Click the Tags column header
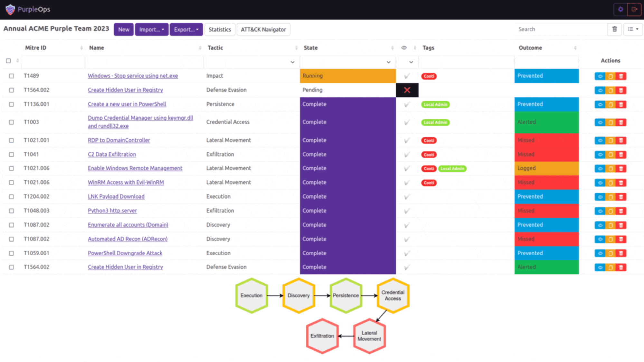The width and height of the screenshot is (644, 362). [428, 48]
